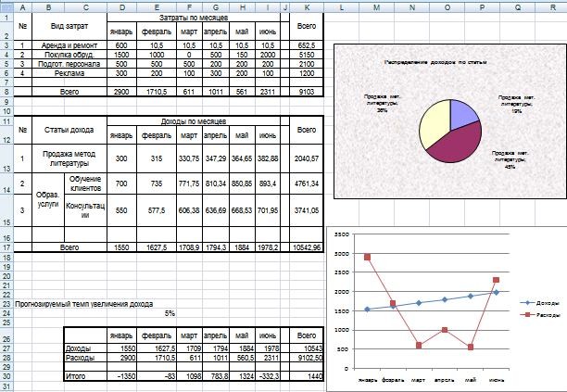567x392 pixels.
Task: Click the 'Расходы' row label in summary table
Action: (x=85, y=358)
